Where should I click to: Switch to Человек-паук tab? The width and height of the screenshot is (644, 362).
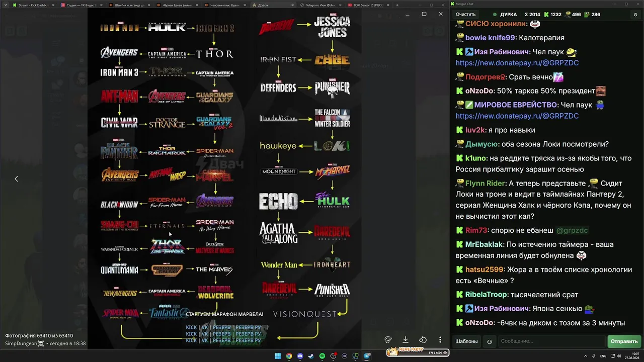tap(225, 5)
